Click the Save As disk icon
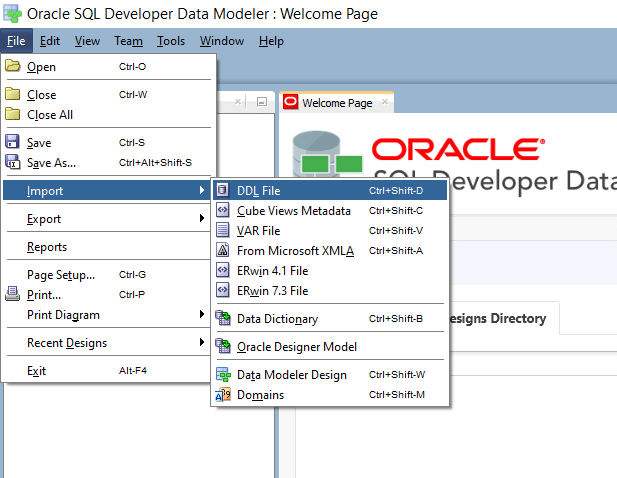This screenshot has height=478, width=617. (x=12, y=162)
